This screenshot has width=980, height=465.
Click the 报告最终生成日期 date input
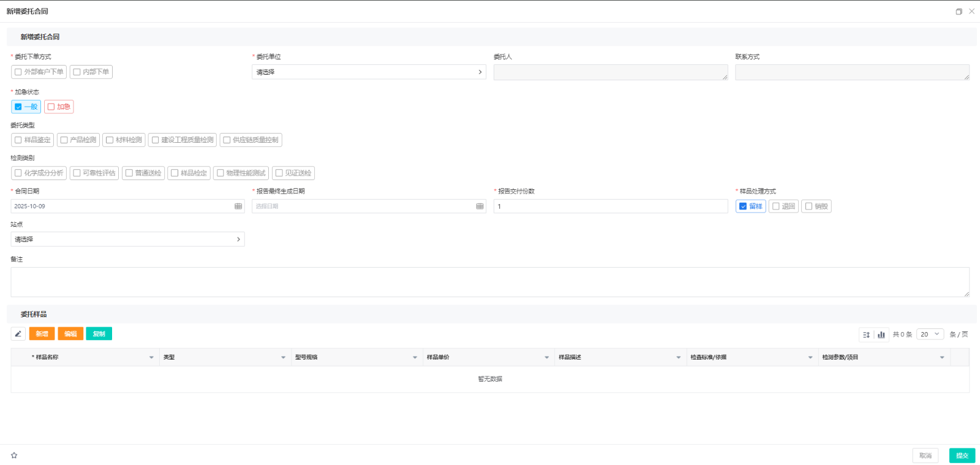(369, 206)
